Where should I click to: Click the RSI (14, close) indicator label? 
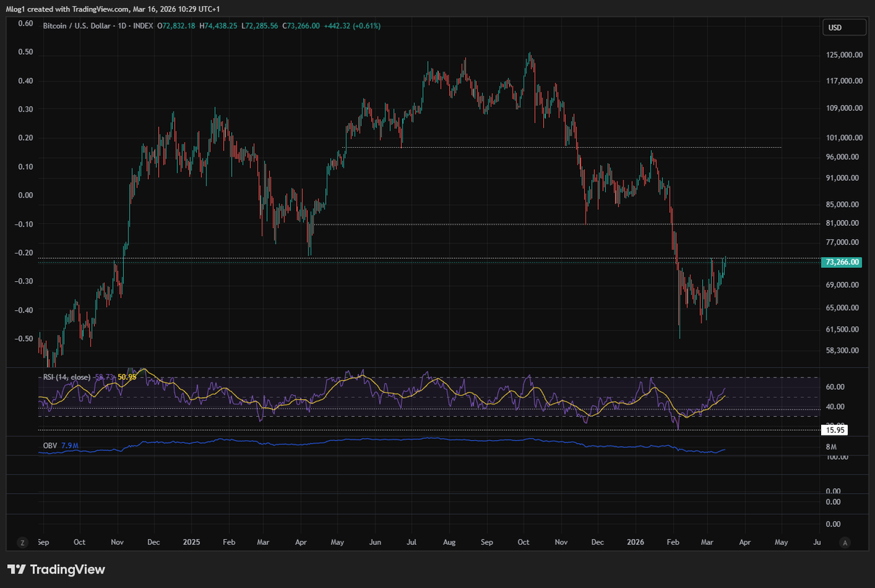[x=66, y=377]
